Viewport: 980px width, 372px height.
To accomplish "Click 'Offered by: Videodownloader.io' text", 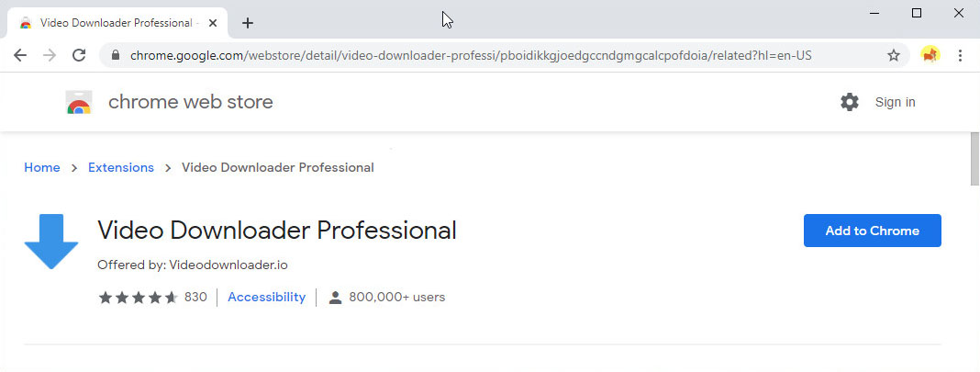I will 193,265.
